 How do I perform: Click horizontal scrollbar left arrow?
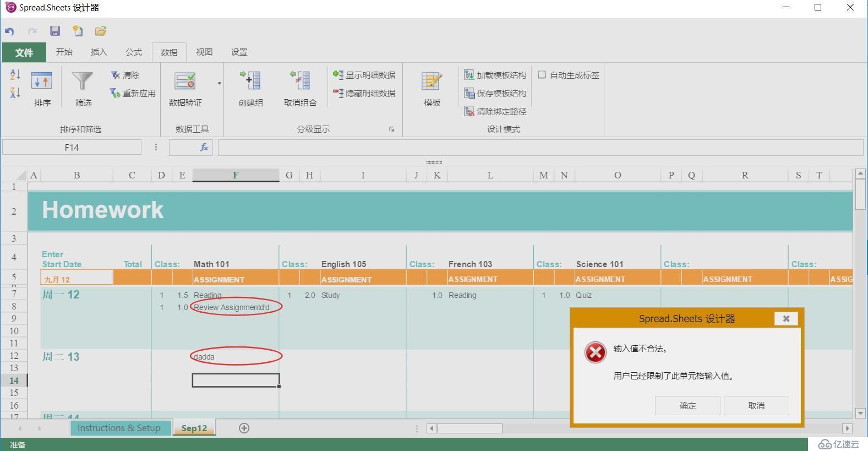pyautogui.click(x=432, y=428)
